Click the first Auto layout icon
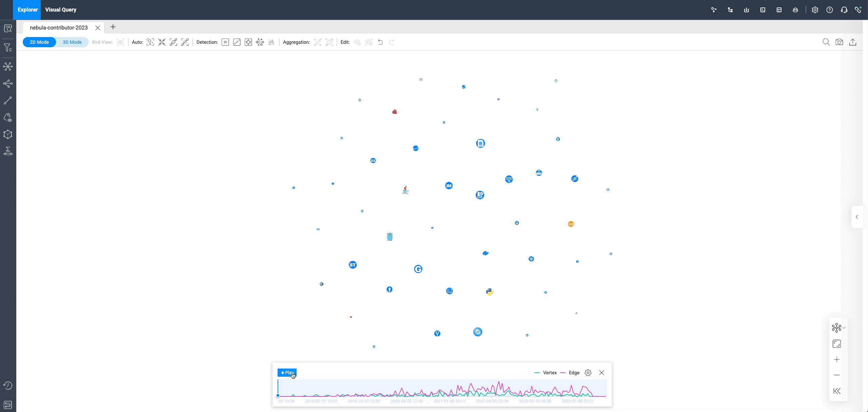The image size is (868, 412). click(150, 42)
